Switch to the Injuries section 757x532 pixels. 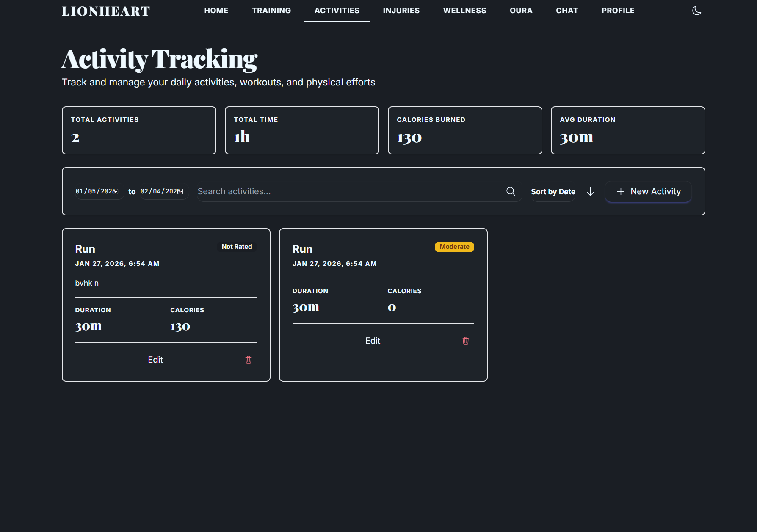tap(401, 11)
